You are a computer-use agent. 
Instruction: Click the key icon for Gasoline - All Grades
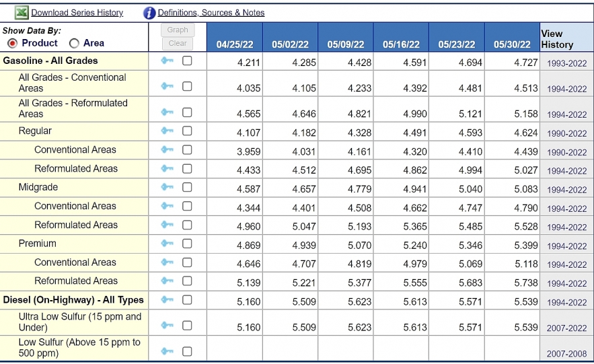tap(168, 61)
